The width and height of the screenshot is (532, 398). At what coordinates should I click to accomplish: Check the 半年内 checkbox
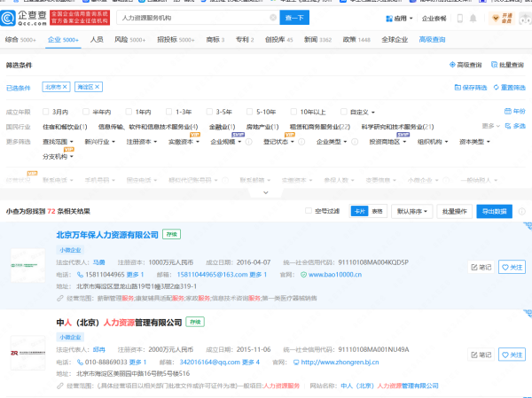86,112
